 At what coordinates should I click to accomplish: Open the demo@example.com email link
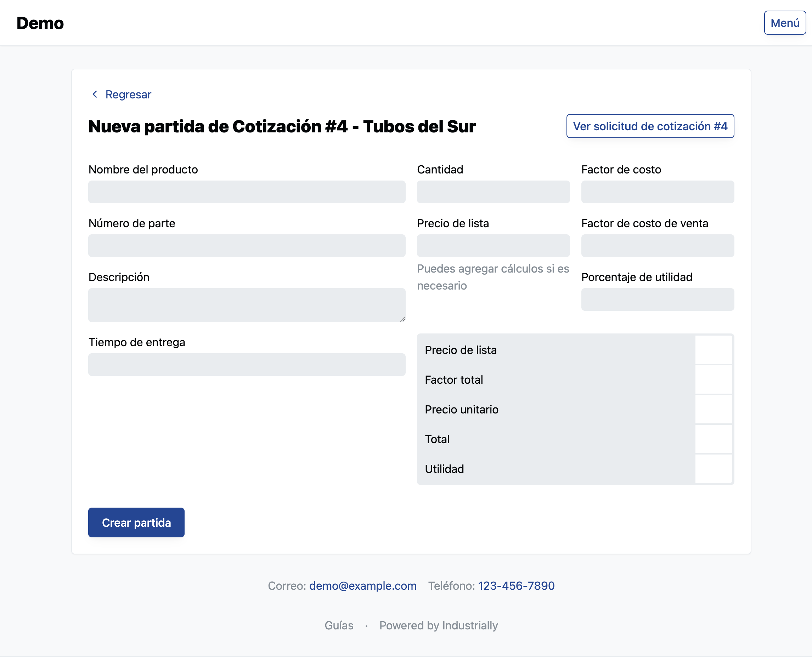pos(362,586)
